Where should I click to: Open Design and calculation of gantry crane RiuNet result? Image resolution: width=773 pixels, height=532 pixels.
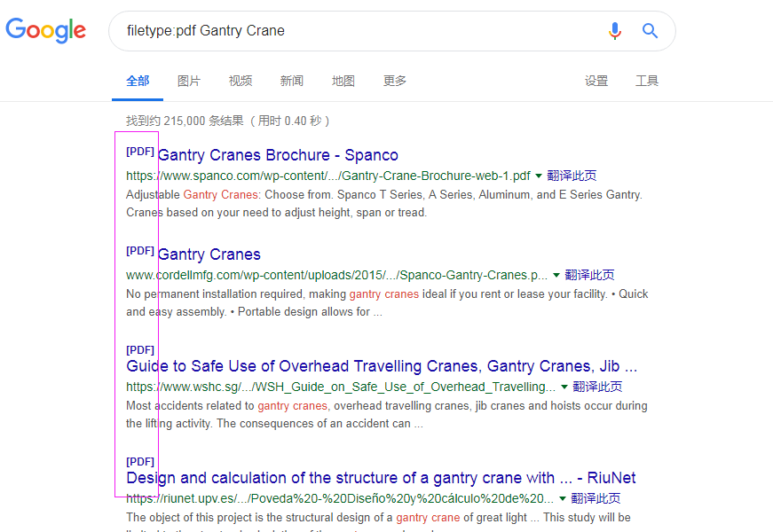381,478
